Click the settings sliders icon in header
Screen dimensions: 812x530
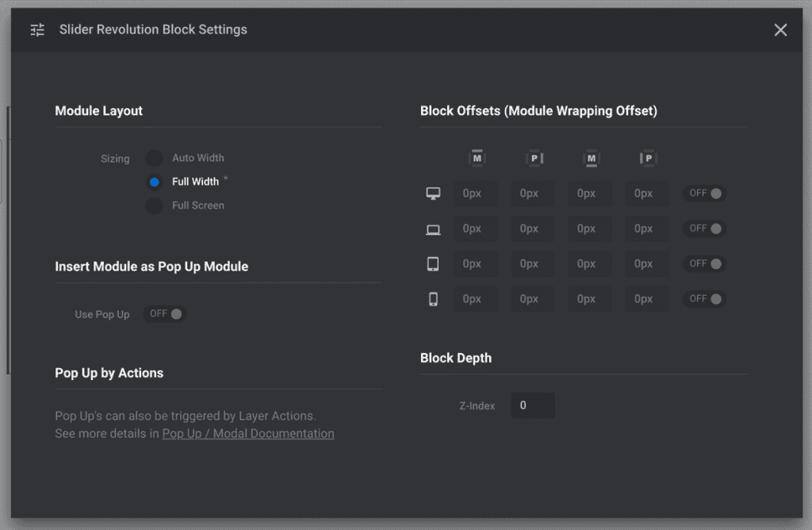[37, 30]
